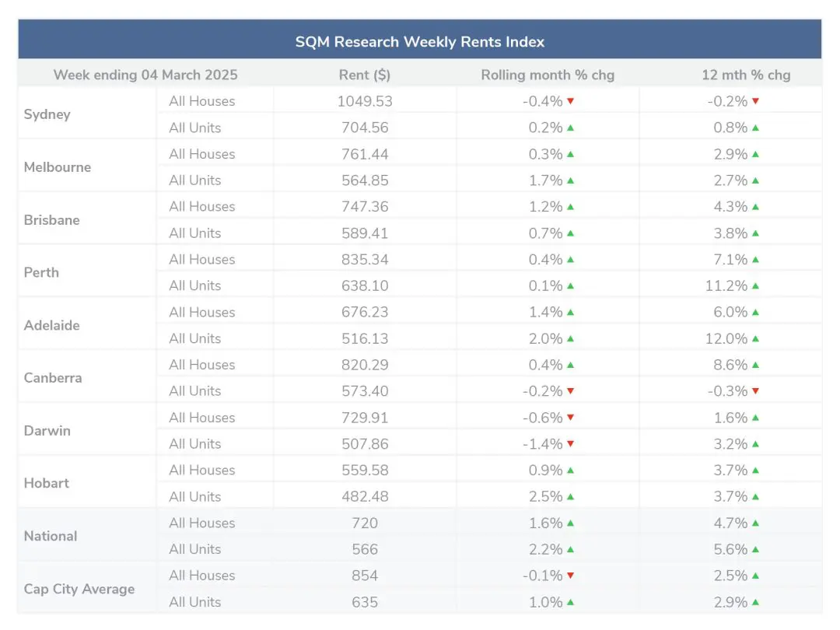Click the green up arrow beside Hobart units 2.5%

click(571, 496)
